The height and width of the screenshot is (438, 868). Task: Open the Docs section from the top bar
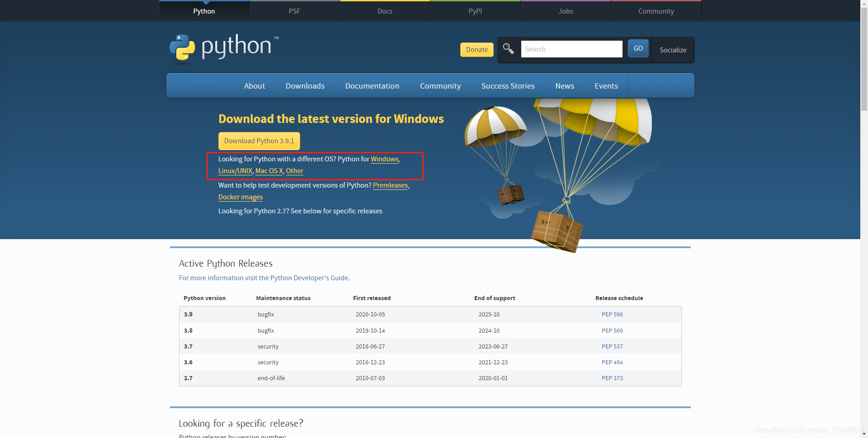[385, 11]
